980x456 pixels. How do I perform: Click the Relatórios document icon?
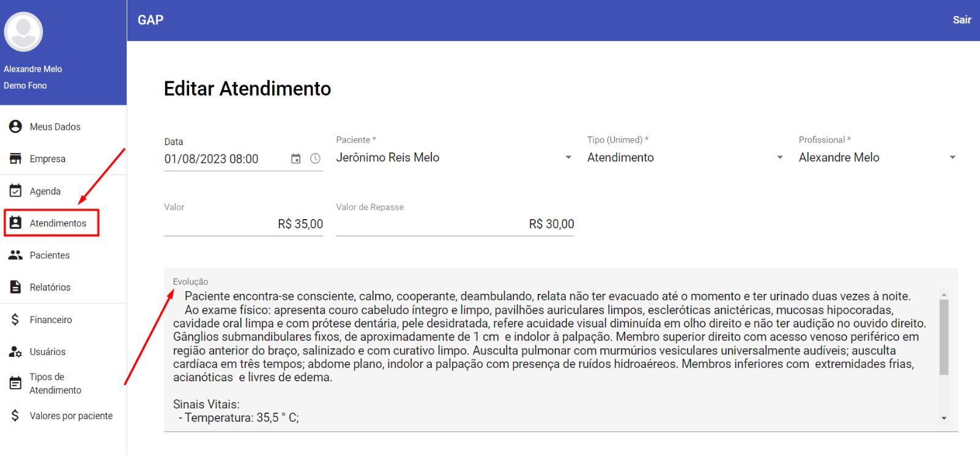point(16,287)
